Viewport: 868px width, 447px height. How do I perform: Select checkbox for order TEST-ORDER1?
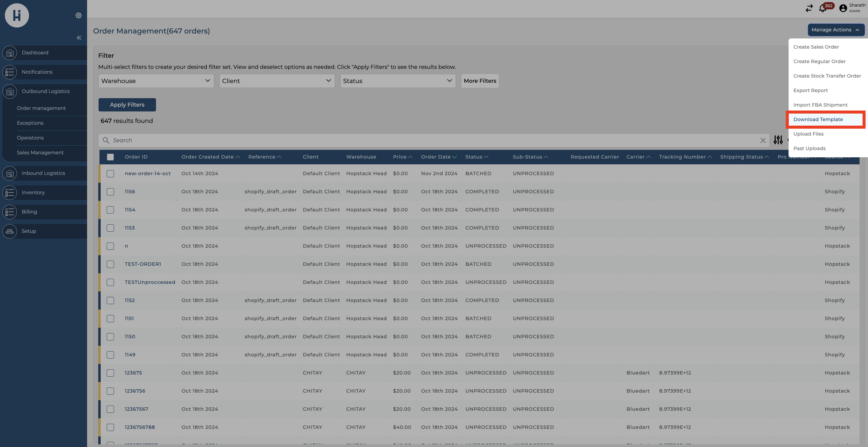[110, 264]
